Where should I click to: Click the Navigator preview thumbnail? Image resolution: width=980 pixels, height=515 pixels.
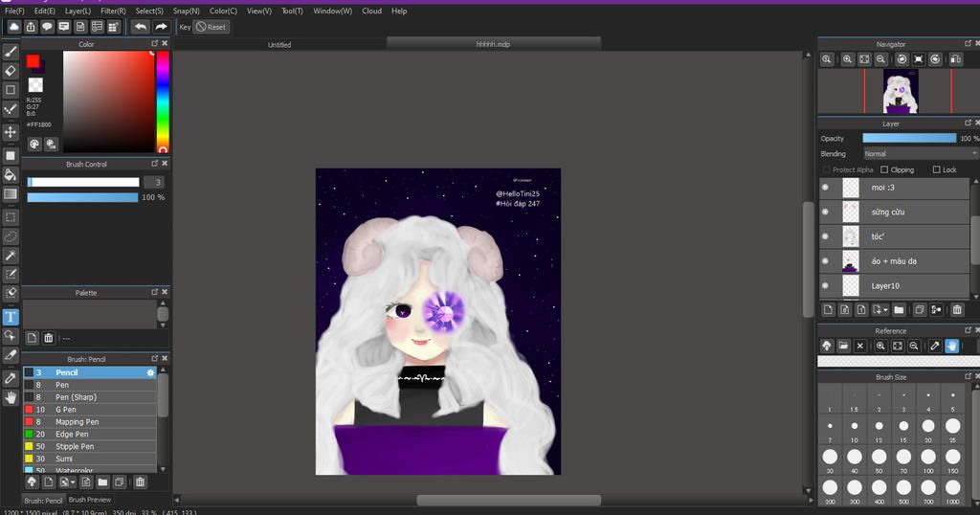(x=900, y=91)
